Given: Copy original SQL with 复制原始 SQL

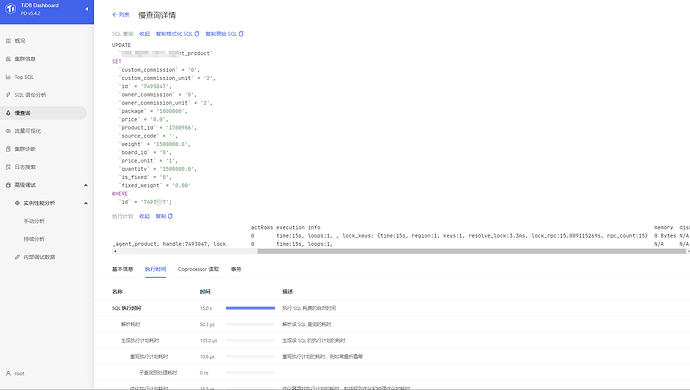Looking at the screenshot, I should [x=224, y=33].
